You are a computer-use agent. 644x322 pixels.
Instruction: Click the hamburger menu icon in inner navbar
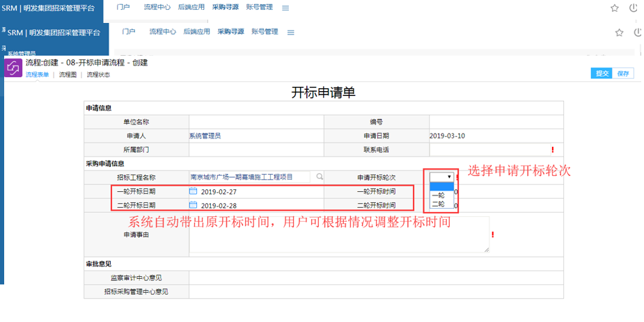tap(291, 33)
